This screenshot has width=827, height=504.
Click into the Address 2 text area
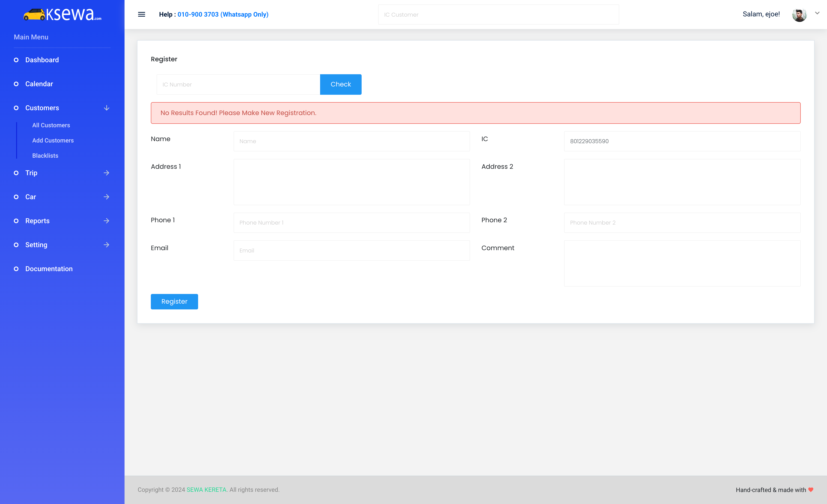(x=682, y=182)
